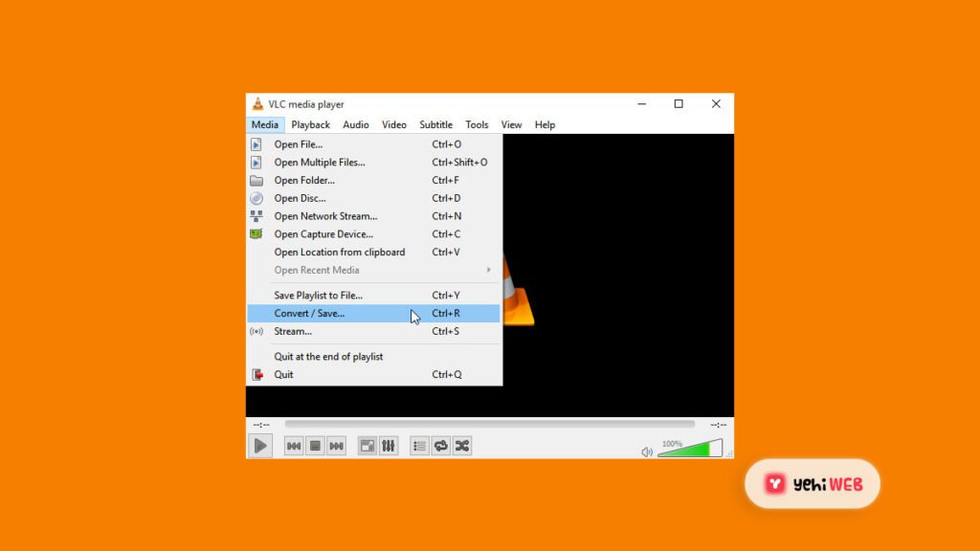The width and height of the screenshot is (980, 551).
Task: Click the Previous media button
Action: pos(294,446)
